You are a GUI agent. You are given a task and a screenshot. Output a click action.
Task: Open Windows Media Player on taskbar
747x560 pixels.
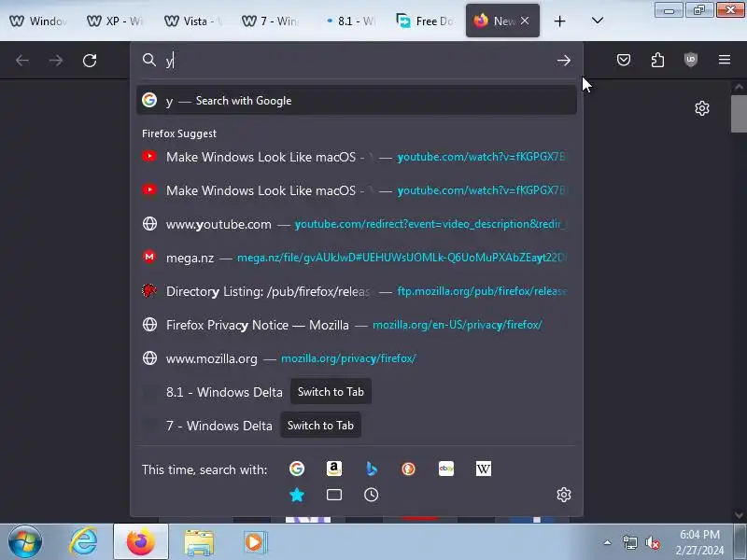256,542
